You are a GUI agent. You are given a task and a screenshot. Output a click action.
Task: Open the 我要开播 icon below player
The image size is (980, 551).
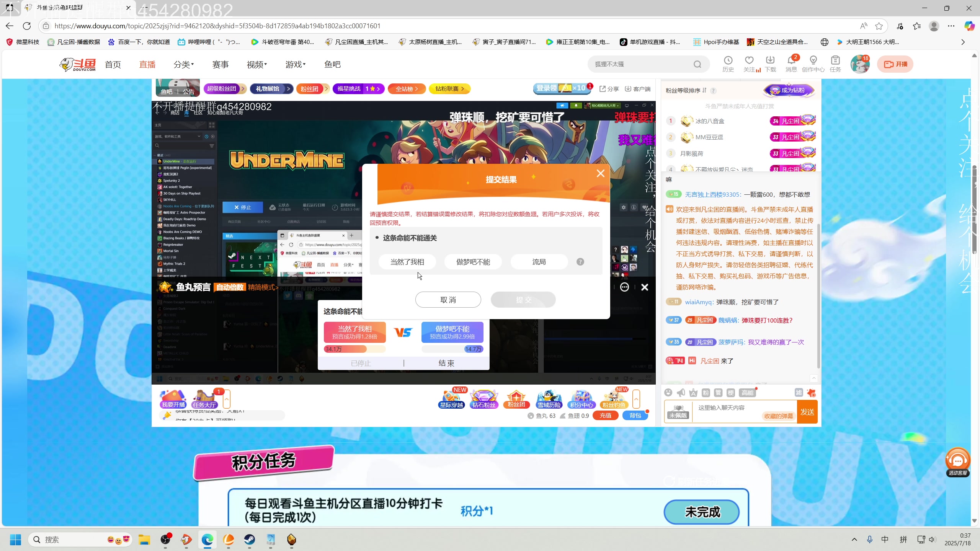point(173,399)
